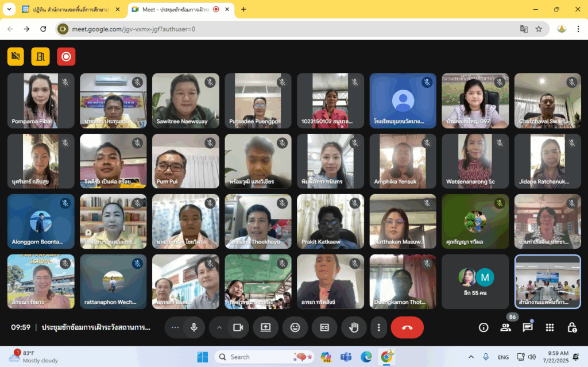Reload the Meet page
The height and width of the screenshot is (367, 588).
click(x=43, y=29)
